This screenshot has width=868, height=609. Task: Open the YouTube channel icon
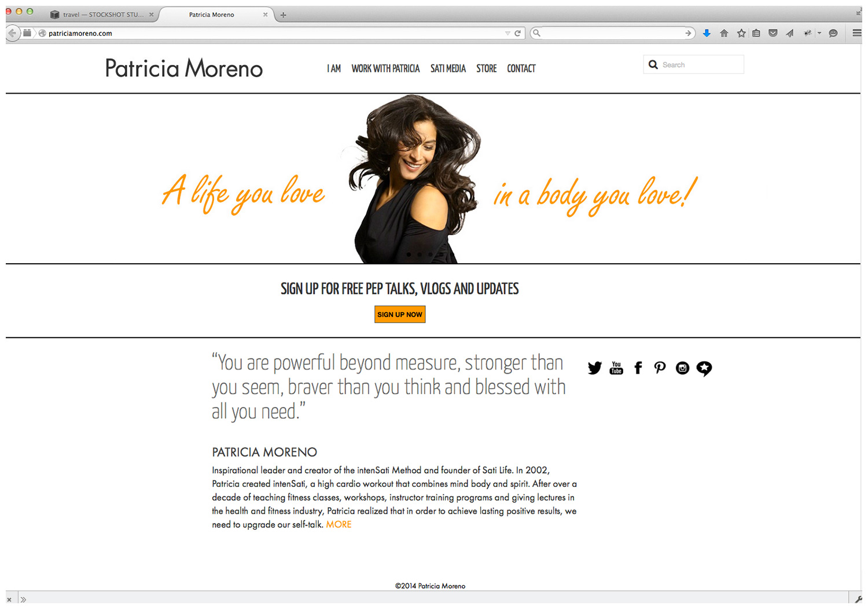(616, 368)
